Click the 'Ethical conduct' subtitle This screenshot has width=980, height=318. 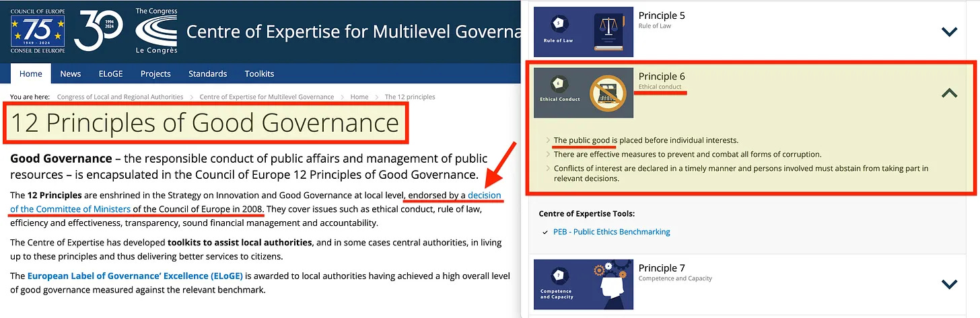pos(660,87)
